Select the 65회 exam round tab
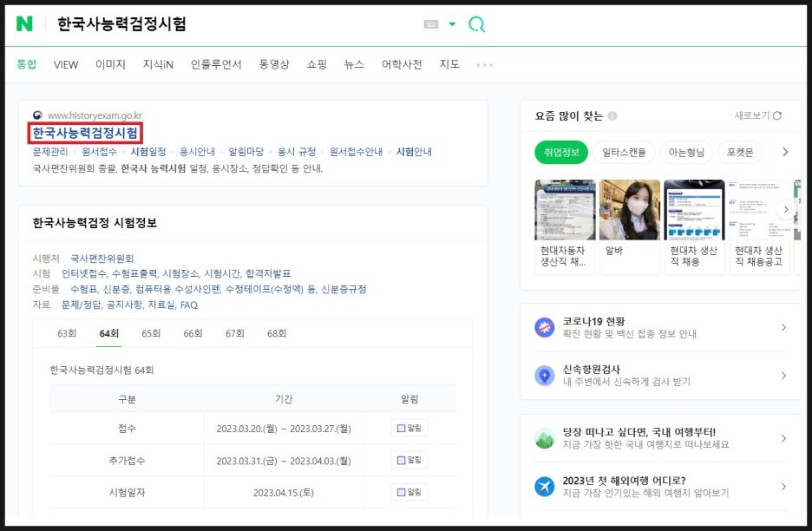Viewport: 812px width, 531px height. tap(151, 333)
